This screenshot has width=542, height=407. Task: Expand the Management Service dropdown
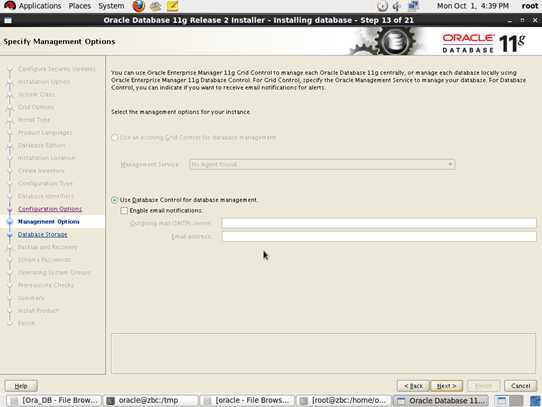point(322,164)
